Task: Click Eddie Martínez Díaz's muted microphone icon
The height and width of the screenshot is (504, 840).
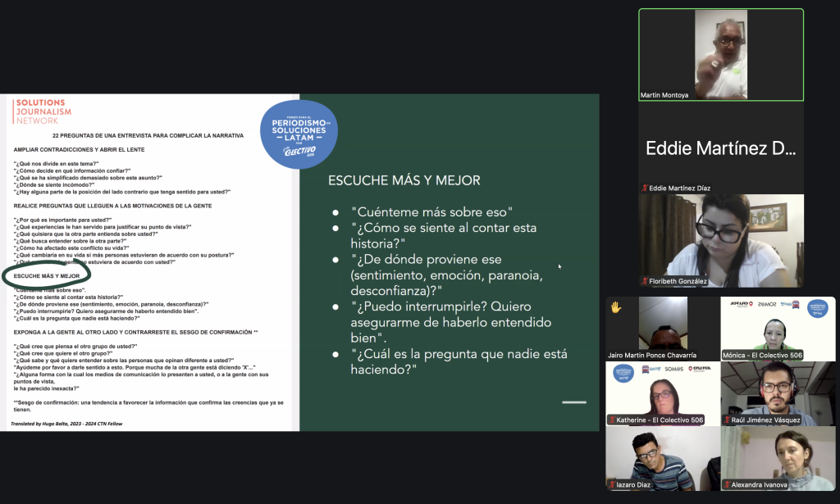Action: (644, 188)
